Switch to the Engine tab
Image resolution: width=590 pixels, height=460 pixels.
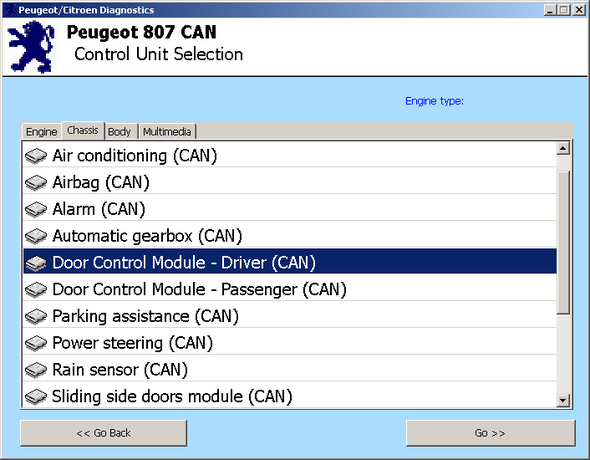point(41,132)
